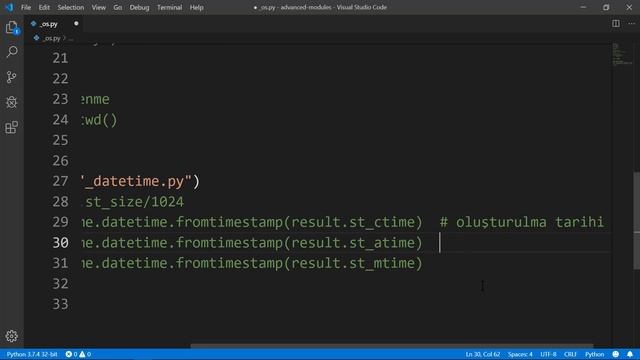Image resolution: width=640 pixels, height=360 pixels.
Task: Click the breadcrumb ellipsis after _os.py
Action: [71, 38]
